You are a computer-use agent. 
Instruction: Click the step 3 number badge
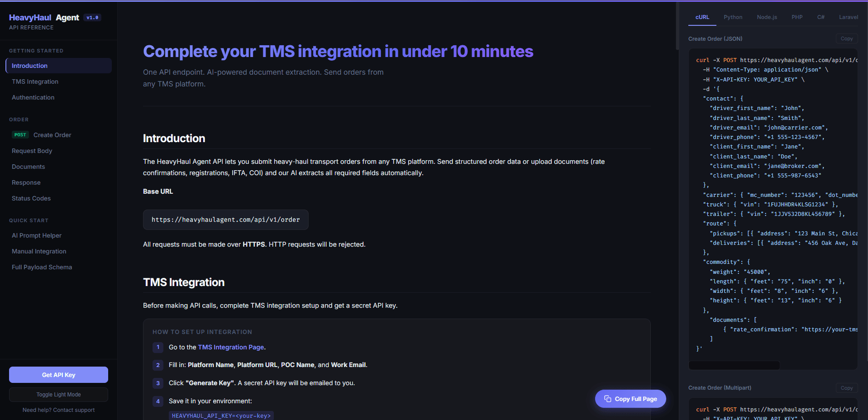coord(158,383)
